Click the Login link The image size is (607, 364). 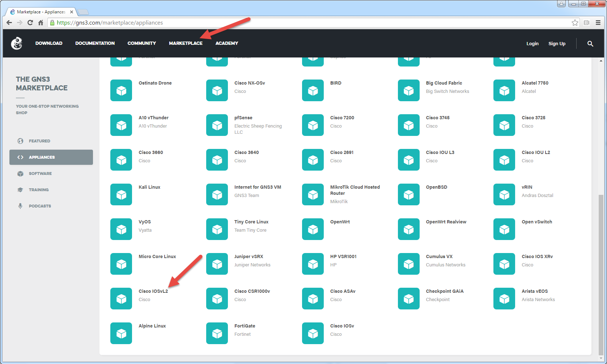pos(532,44)
